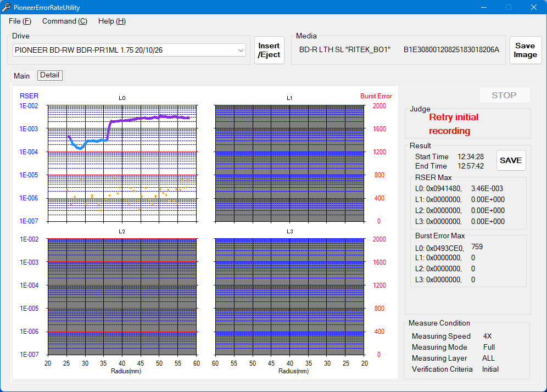Click the L0 RSER Max value 3.46E-003
The image size is (547, 392).
pos(487,189)
